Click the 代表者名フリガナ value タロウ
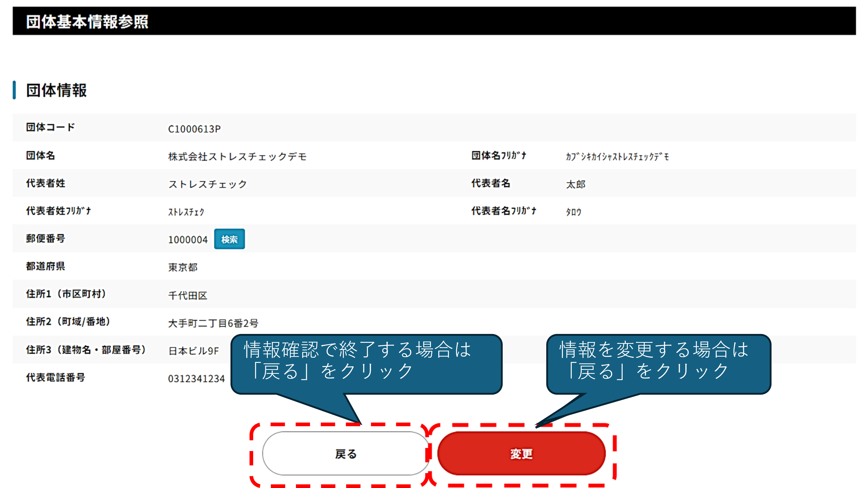 (574, 212)
